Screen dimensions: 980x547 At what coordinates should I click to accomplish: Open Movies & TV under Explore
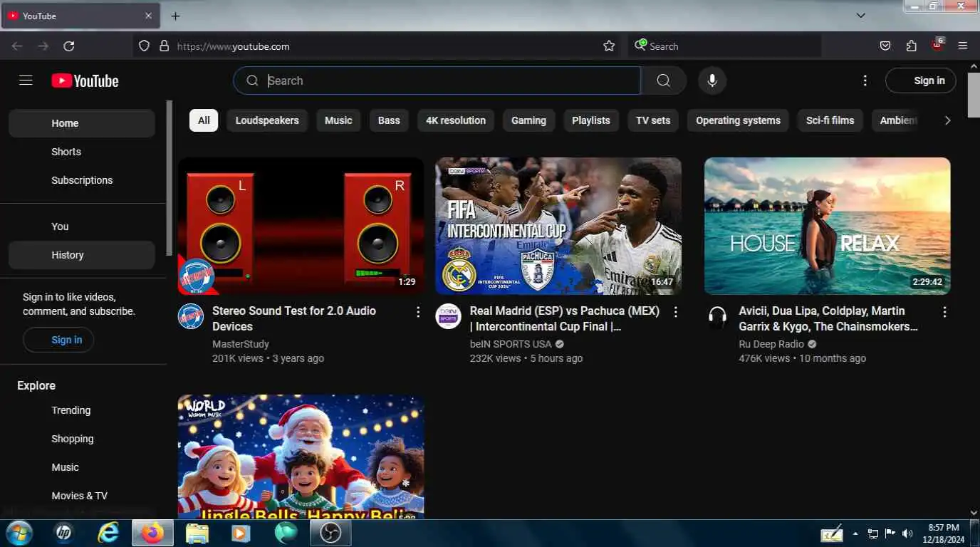82,496
